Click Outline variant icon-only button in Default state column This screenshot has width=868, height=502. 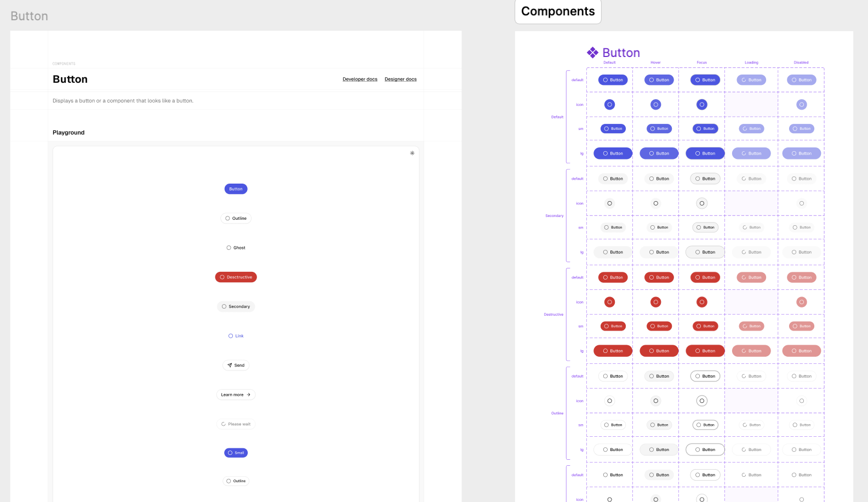(x=609, y=401)
